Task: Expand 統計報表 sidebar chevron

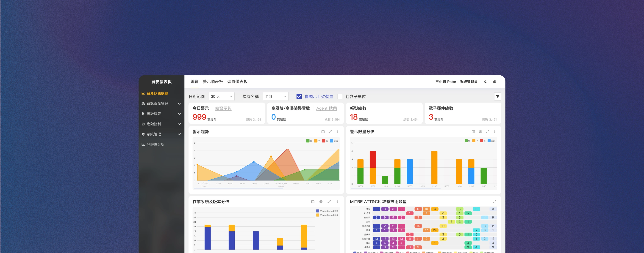Action: (x=179, y=114)
